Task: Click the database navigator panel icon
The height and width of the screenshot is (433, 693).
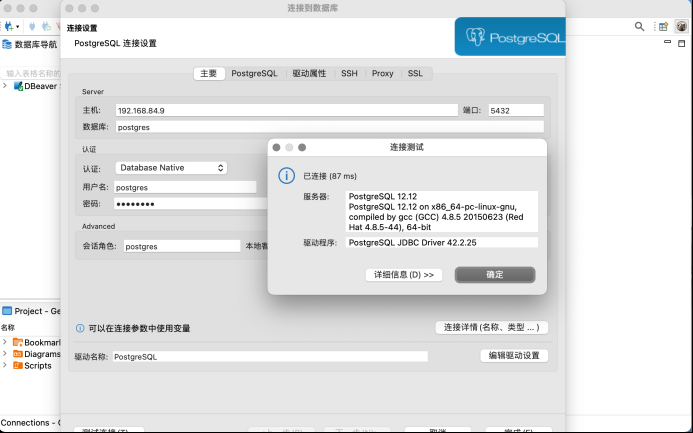Action: (x=7, y=44)
